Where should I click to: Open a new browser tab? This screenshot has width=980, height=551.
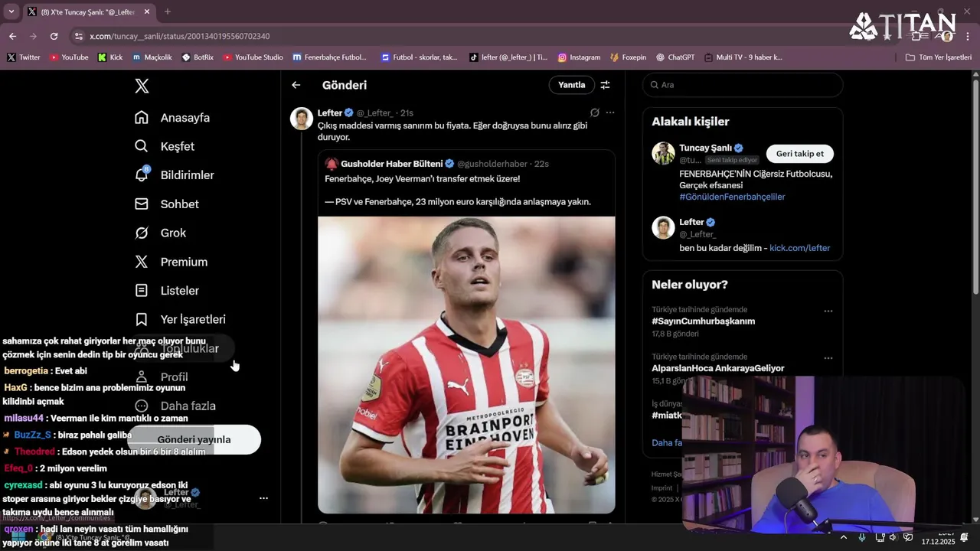click(x=168, y=11)
